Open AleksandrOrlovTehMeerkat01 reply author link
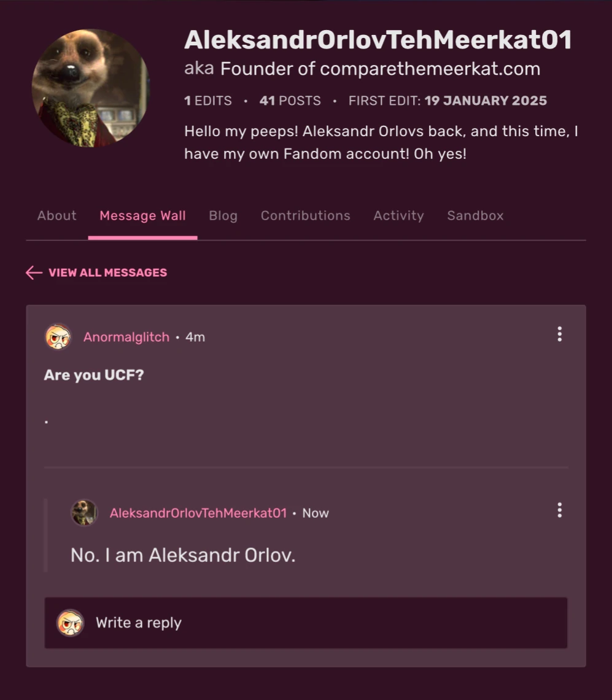This screenshot has height=700, width=612. point(198,513)
